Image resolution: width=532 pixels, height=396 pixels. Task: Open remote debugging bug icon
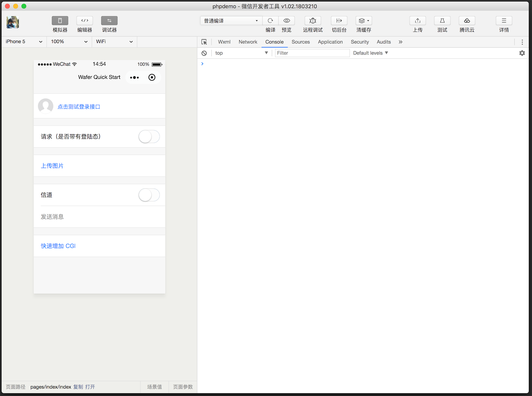coord(312,21)
